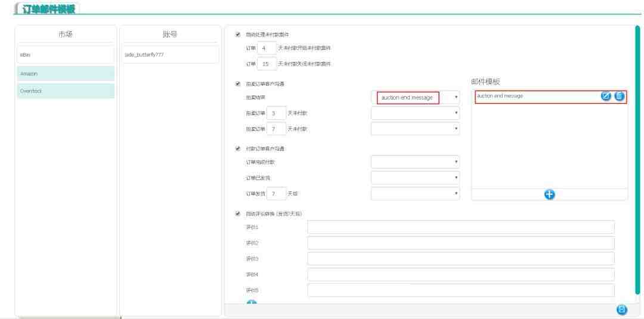Click the 评价3 text field
This screenshot has width=644, height=319.
coord(461,259)
